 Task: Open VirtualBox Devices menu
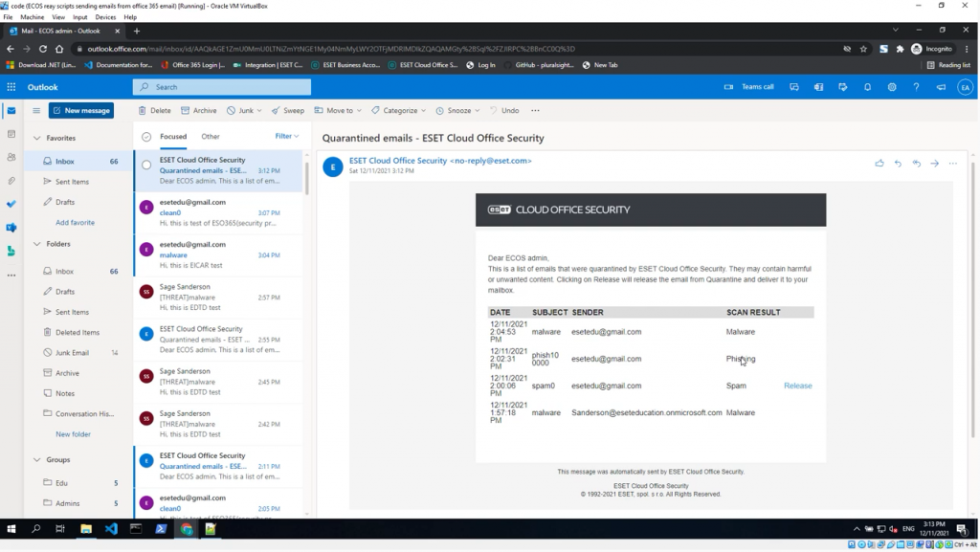point(105,17)
